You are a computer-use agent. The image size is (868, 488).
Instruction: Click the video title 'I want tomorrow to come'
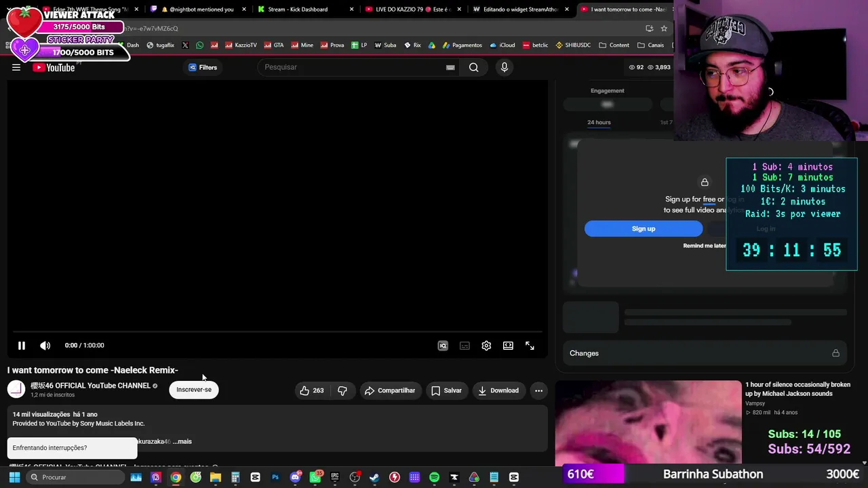coord(93,370)
